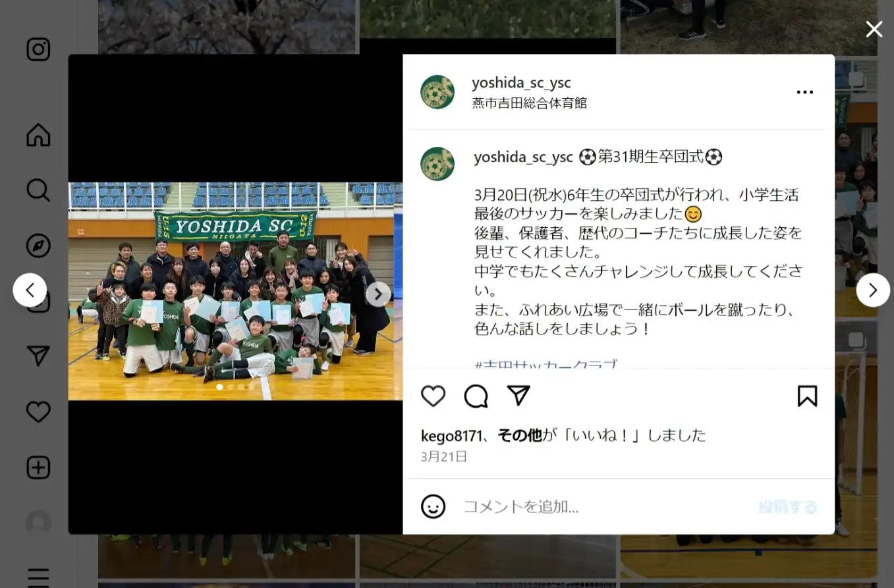Open Messages paper-plane icon in sidebar

(38, 356)
